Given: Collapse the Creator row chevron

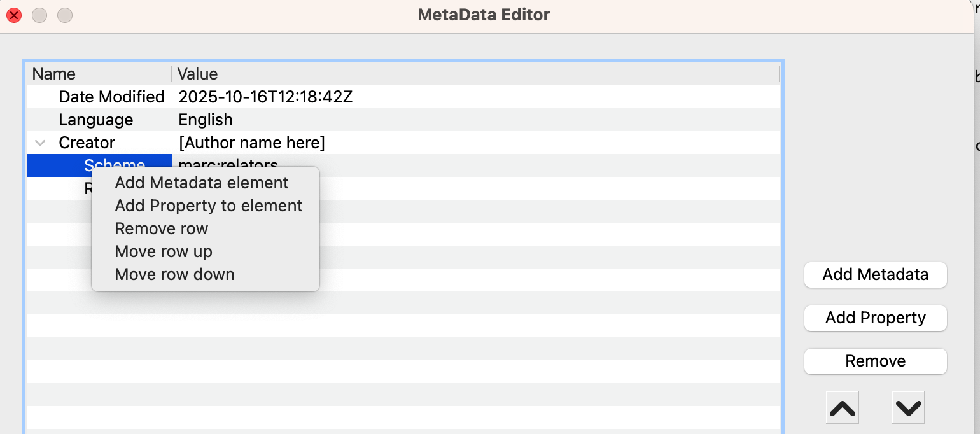Looking at the screenshot, I should coord(40,143).
